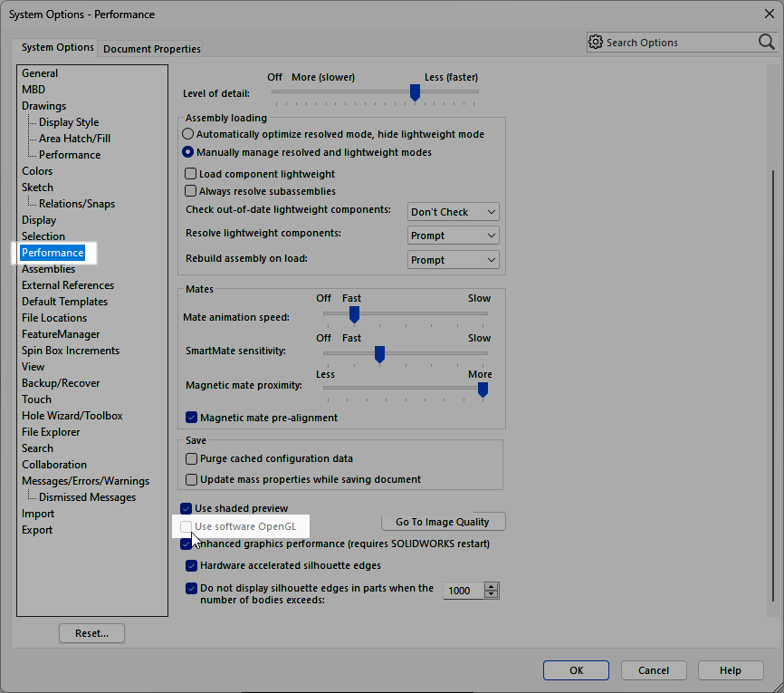Image resolution: width=784 pixels, height=693 pixels.
Task: Click Magnetic mate proximity slider handle
Action: click(483, 390)
